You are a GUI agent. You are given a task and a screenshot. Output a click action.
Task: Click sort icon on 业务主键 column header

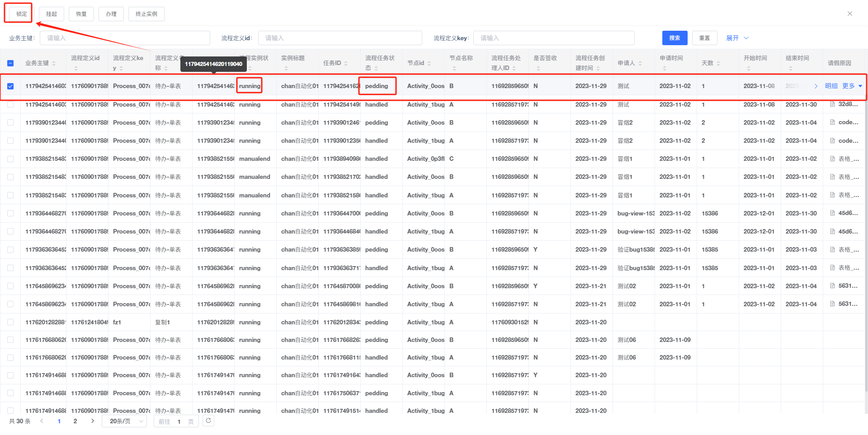point(54,63)
